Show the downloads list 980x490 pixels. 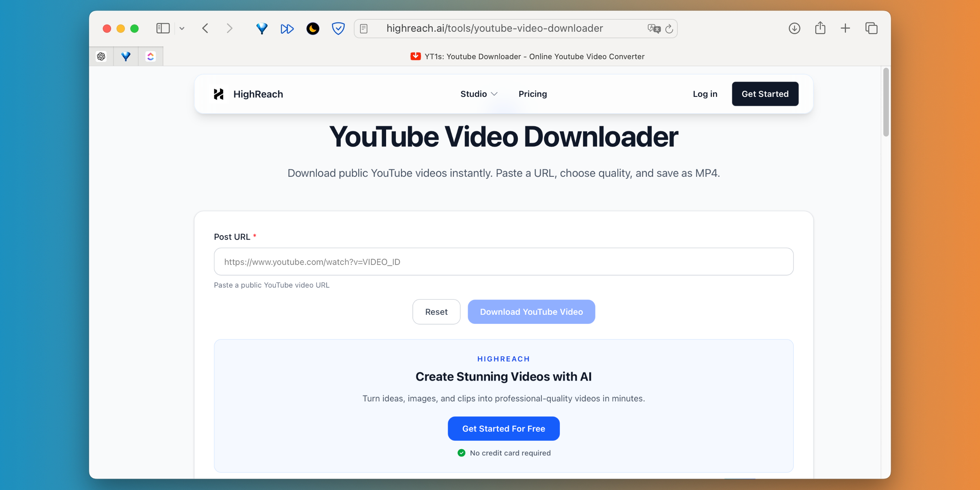tap(794, 28)
